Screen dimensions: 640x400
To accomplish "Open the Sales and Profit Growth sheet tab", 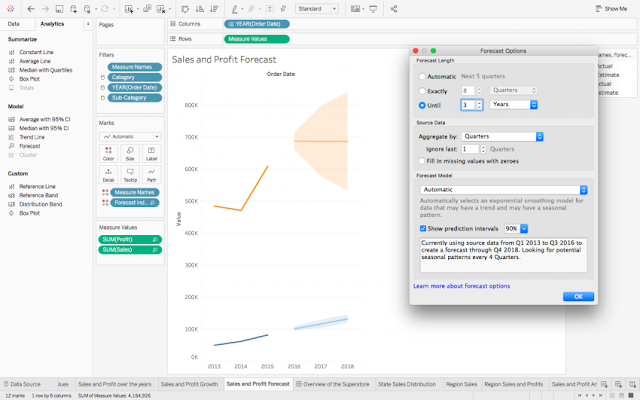I will click(189, 384).
